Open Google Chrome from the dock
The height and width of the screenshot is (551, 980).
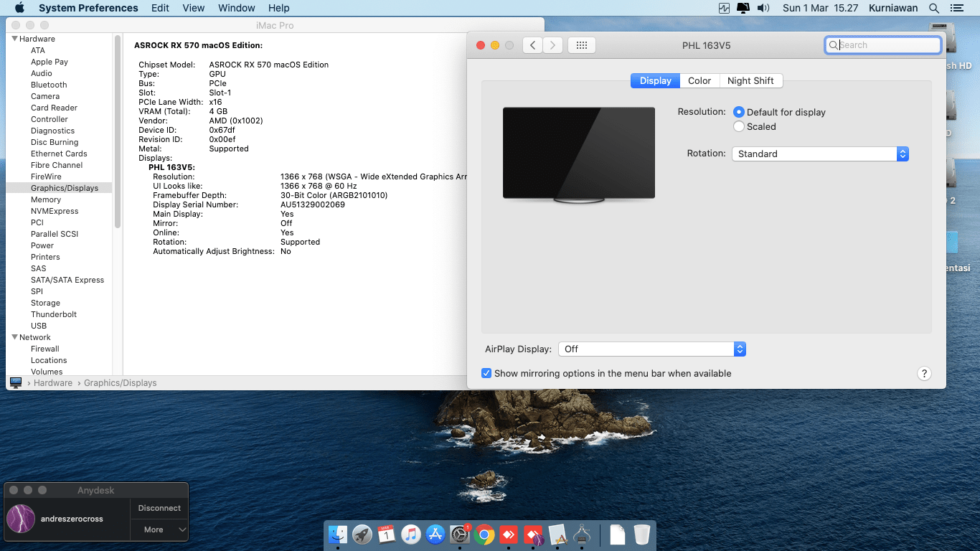click(x=484, y=534)
